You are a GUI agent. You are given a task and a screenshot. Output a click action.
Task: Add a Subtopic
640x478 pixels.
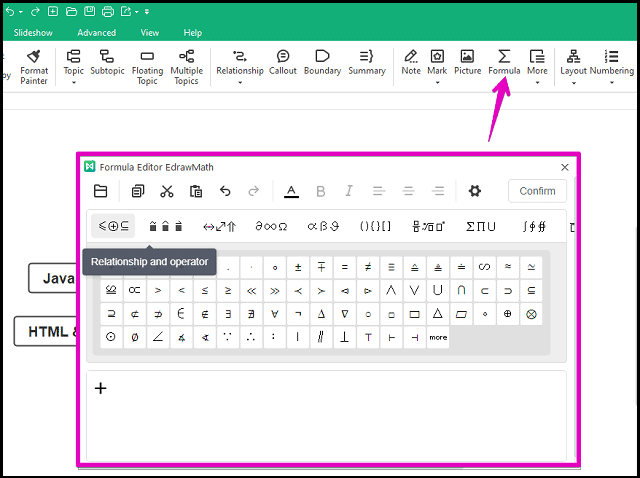click(107, 62)
